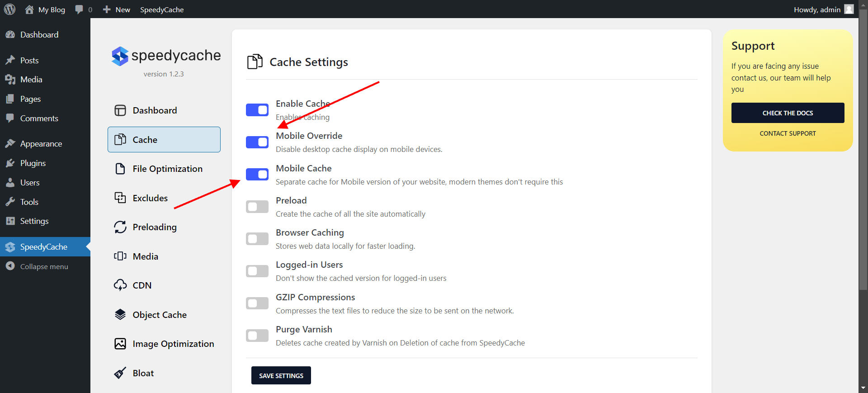
Task: Click the My Blog home icon
Action: pos(29,9)
